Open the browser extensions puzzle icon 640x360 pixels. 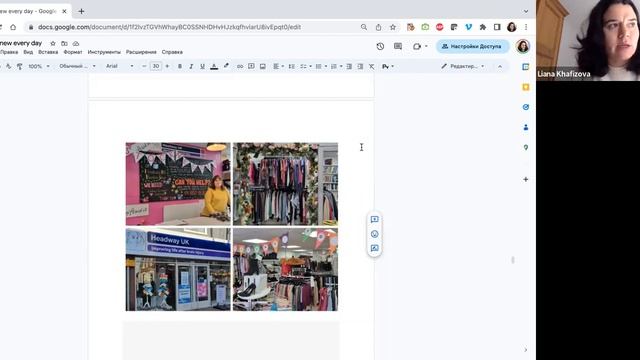pos(483,27)
